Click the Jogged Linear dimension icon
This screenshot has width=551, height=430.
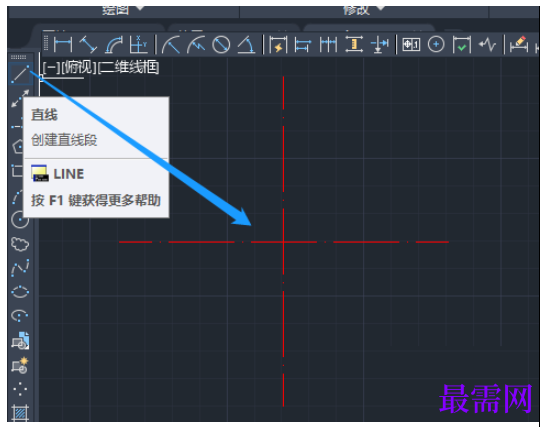pyautogui.click(x=487, y=45)
